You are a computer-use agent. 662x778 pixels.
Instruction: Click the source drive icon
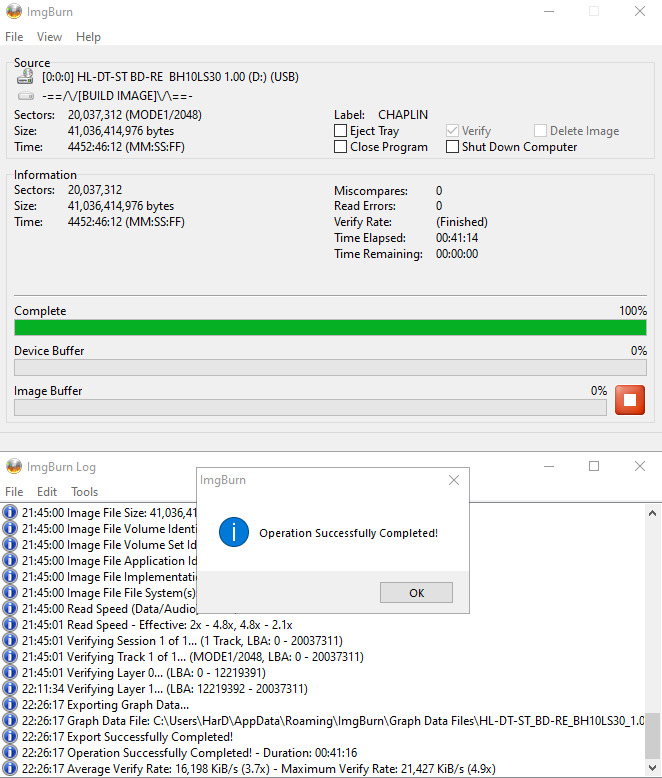[25, 76]
